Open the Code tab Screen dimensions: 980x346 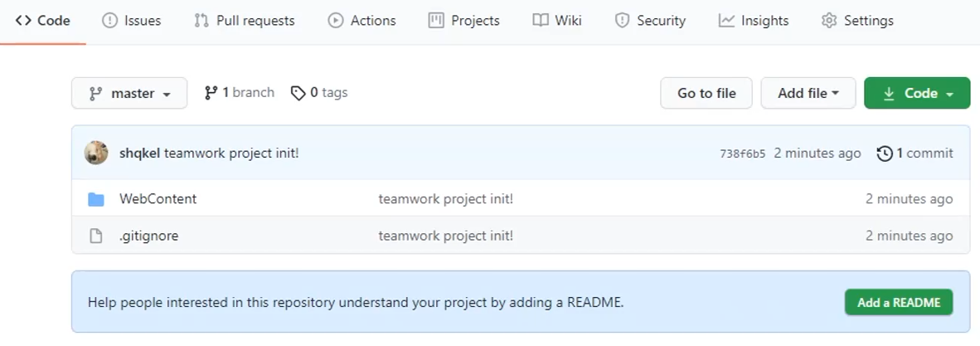[42, 21]
